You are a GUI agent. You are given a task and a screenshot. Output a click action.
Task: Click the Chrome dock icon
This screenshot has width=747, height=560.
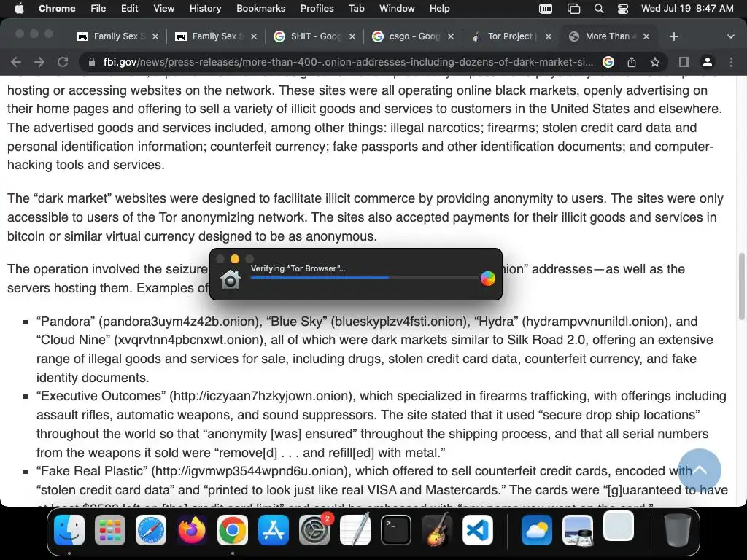click(x=233, y=530)
